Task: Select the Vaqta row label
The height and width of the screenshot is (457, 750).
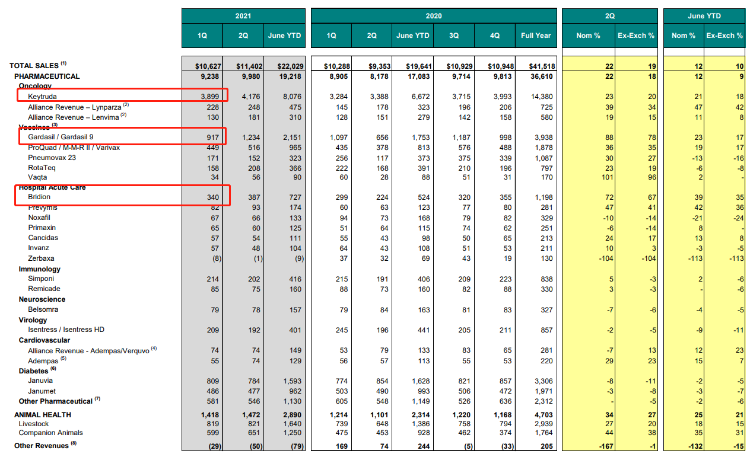Action: coord(37,177)
